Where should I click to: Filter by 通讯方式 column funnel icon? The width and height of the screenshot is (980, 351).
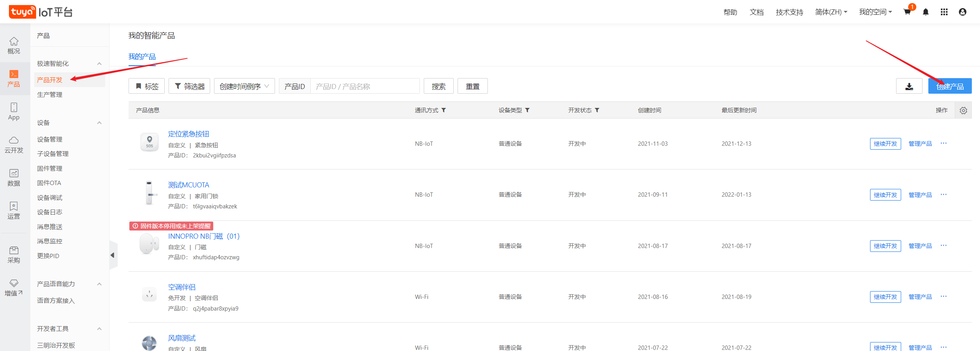coord(444,110)
